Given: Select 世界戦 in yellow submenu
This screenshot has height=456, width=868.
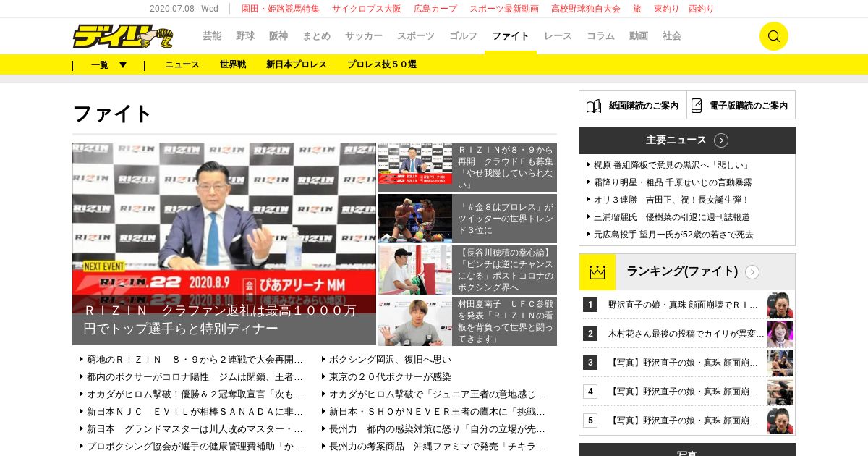Looking at the screenshot, I should pyautogui.click(x=233, y=64).
